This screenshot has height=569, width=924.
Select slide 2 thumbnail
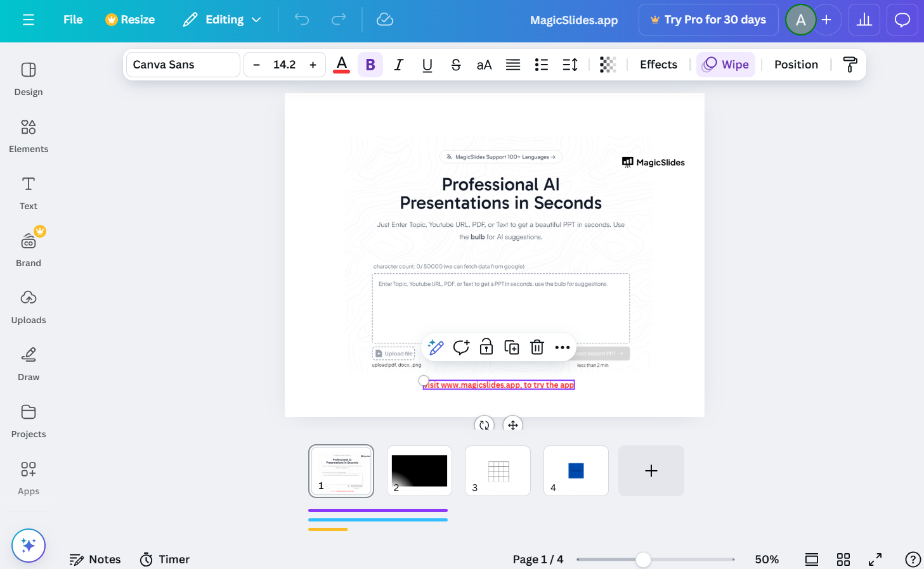pos(419,471)
